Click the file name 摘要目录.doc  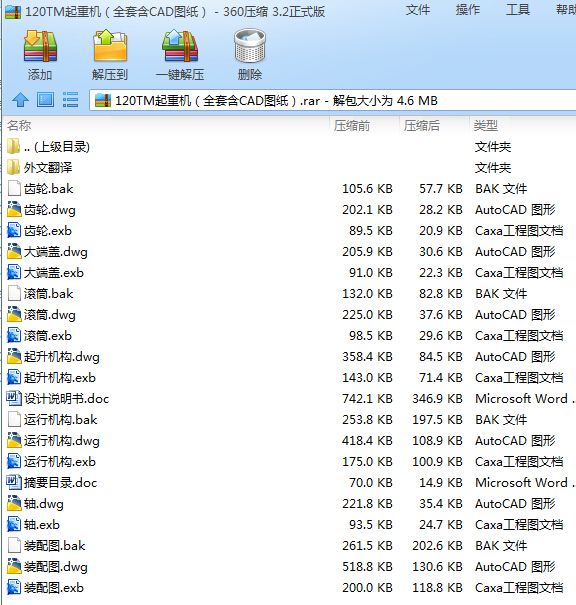click(x=61, y=483)
